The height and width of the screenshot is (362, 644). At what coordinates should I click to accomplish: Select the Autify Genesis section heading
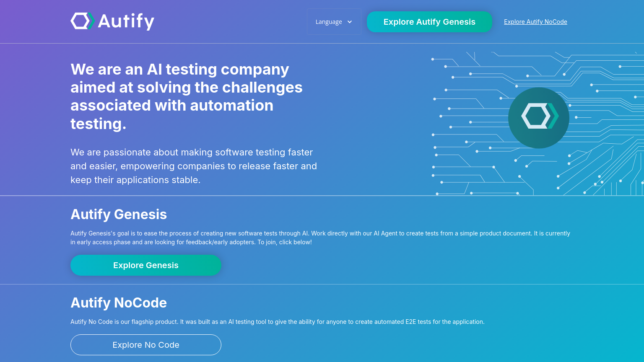pos(119,214)
